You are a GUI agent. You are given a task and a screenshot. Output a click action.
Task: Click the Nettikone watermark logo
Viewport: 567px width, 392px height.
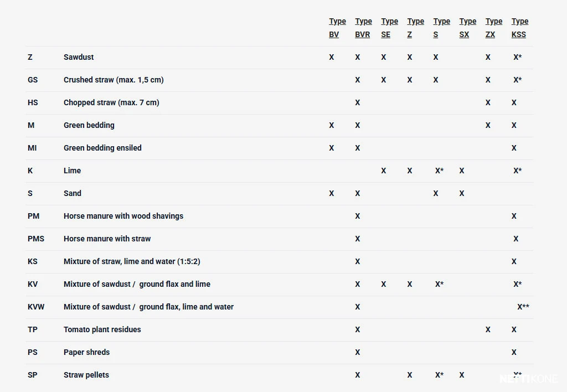pos(528,379)
